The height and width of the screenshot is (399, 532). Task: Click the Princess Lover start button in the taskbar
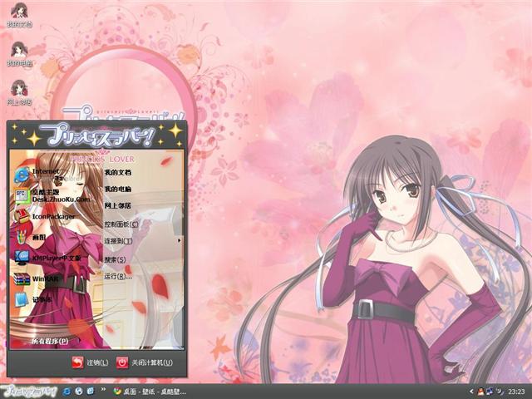pyautogui.click(x=29, y=392)
